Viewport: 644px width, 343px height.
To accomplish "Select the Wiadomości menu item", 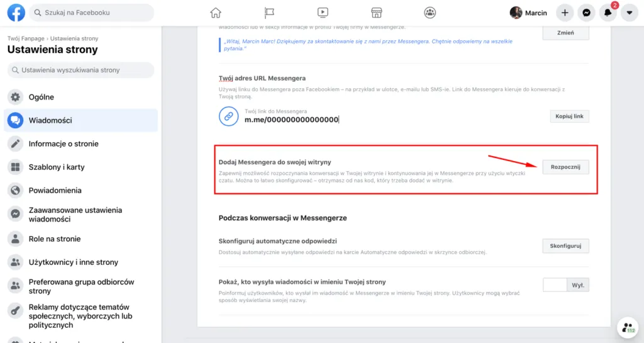I will pos(81,120).
